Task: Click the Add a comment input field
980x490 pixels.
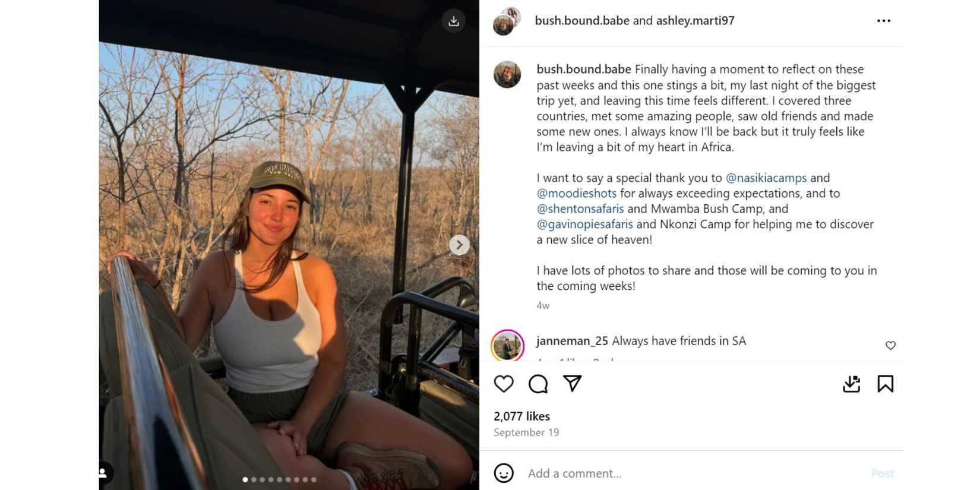Action: click(x=594, y=473)
